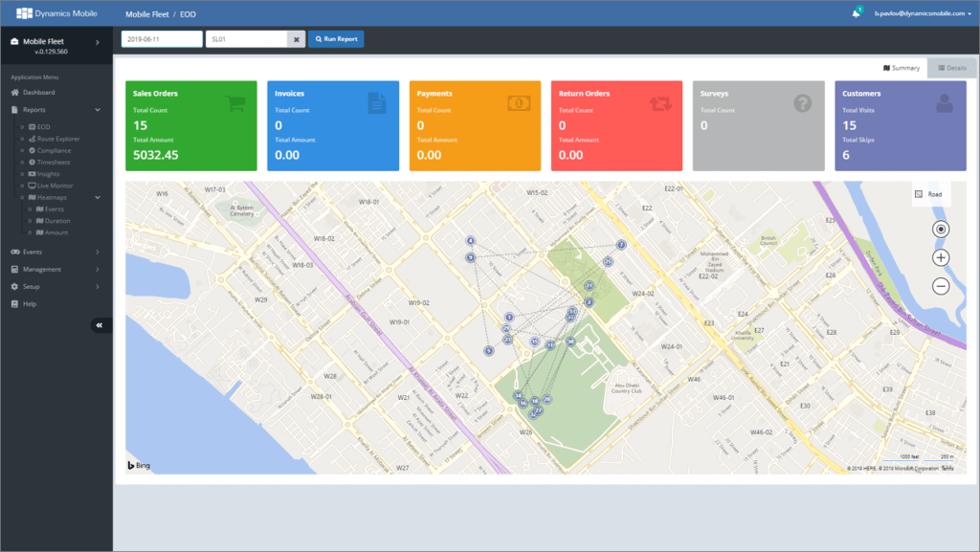The width and height of the screenshot is (980, 552).
Task: Click the SL01 route input field
Action: tap(246, 38)
